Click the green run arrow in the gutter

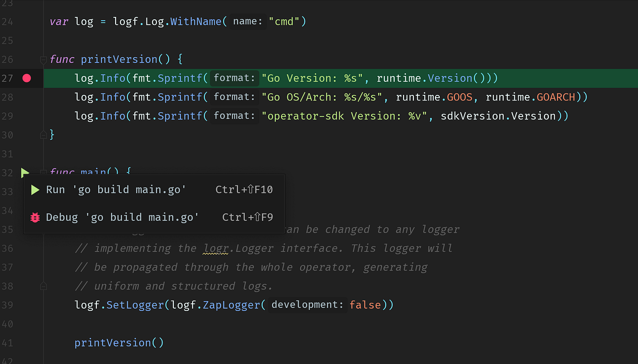pos(25,172)
